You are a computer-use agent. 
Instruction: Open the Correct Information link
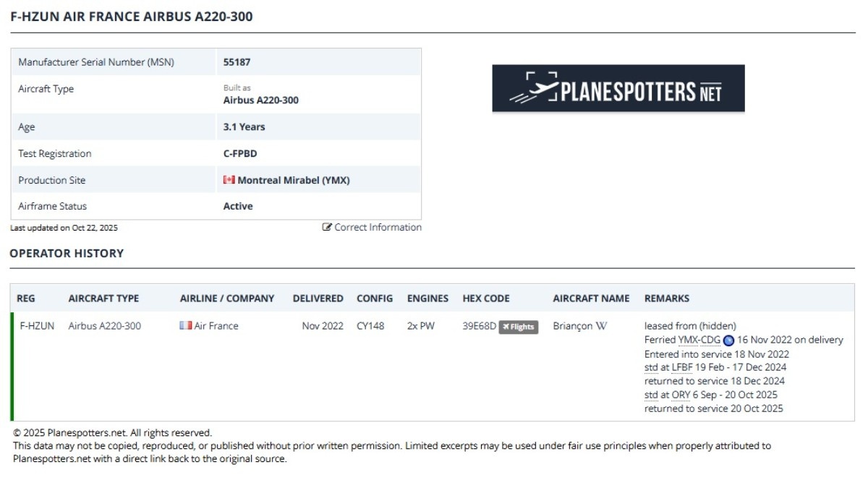point(378,227)
